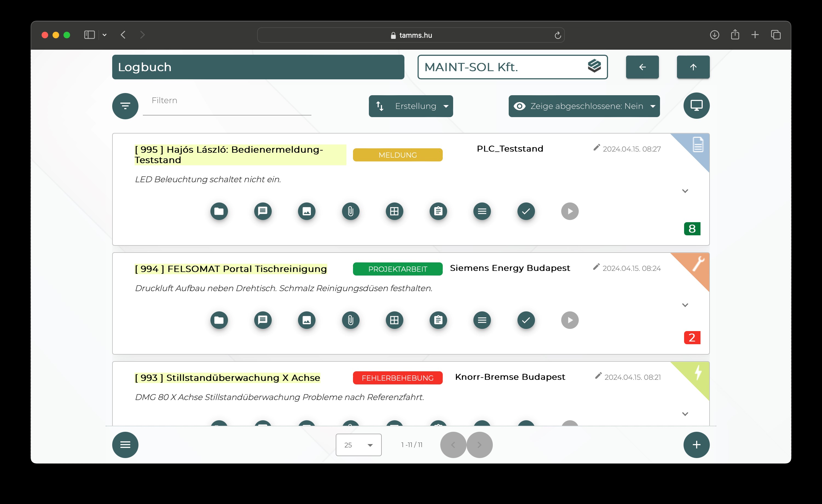
Task: Click the lightning corner icon on entry 993
Action: click(698, 373)
